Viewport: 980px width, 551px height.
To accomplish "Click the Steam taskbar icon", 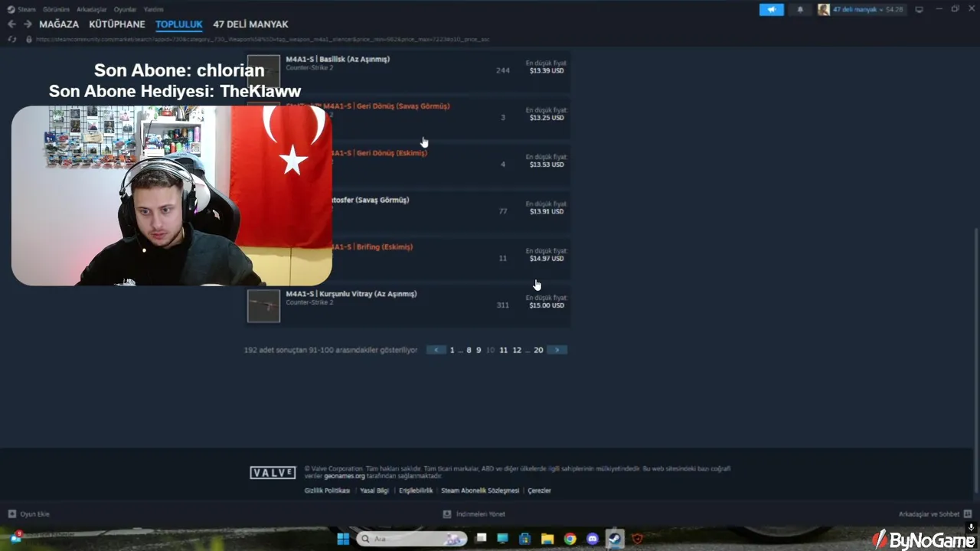I will [x=614, y=539].
